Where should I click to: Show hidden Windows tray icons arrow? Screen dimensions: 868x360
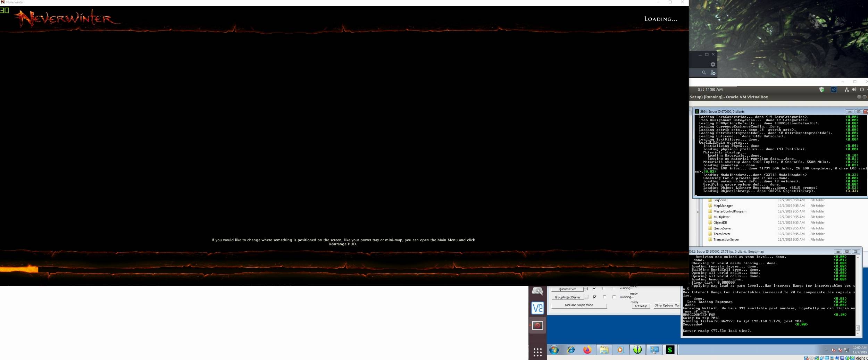tap(827, 350)
